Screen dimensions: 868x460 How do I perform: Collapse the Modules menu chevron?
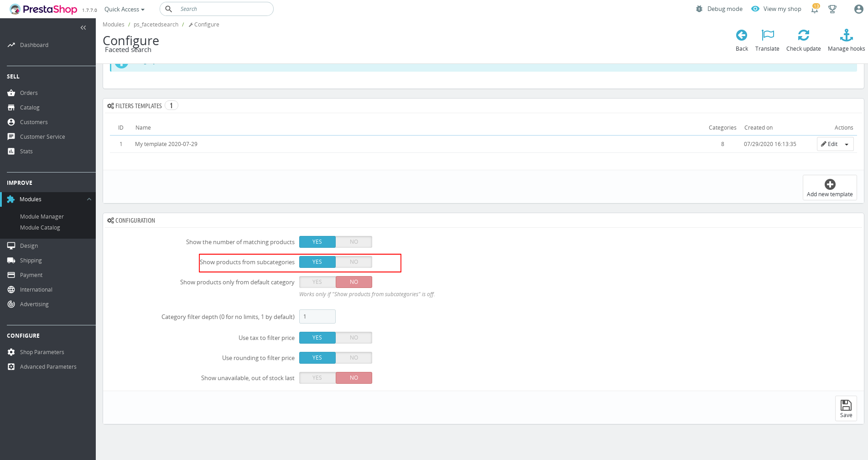coord(89,199)
